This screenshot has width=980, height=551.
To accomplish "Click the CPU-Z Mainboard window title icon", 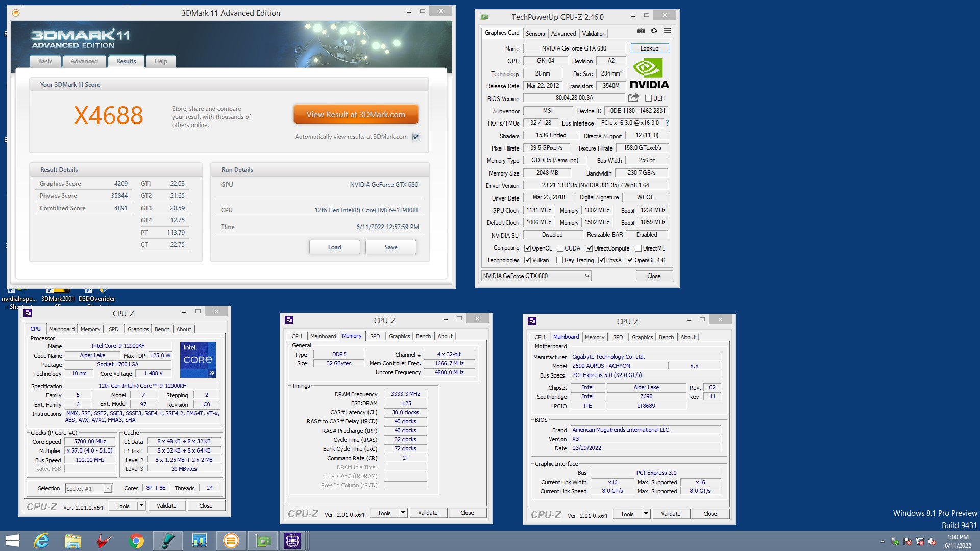I will (532, 321).
